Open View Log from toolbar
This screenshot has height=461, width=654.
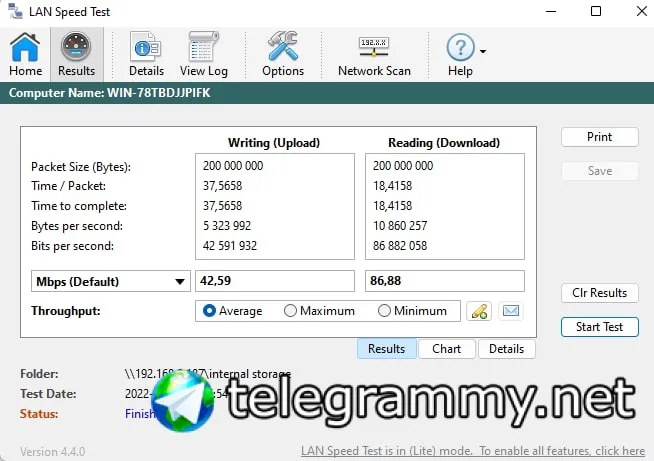pyautogui.click(x=204, y=54)
